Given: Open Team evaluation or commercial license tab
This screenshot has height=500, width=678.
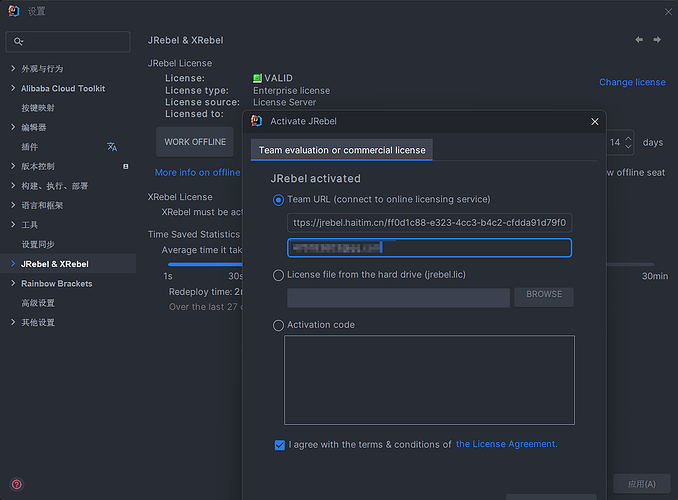Looking at the screenshot, I should pos(342,150).
